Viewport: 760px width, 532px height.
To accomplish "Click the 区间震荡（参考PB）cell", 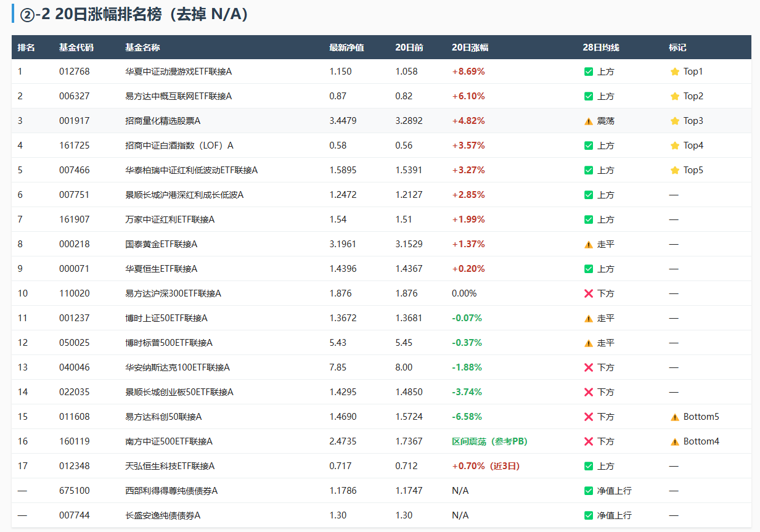I will [x=489, y=441].
